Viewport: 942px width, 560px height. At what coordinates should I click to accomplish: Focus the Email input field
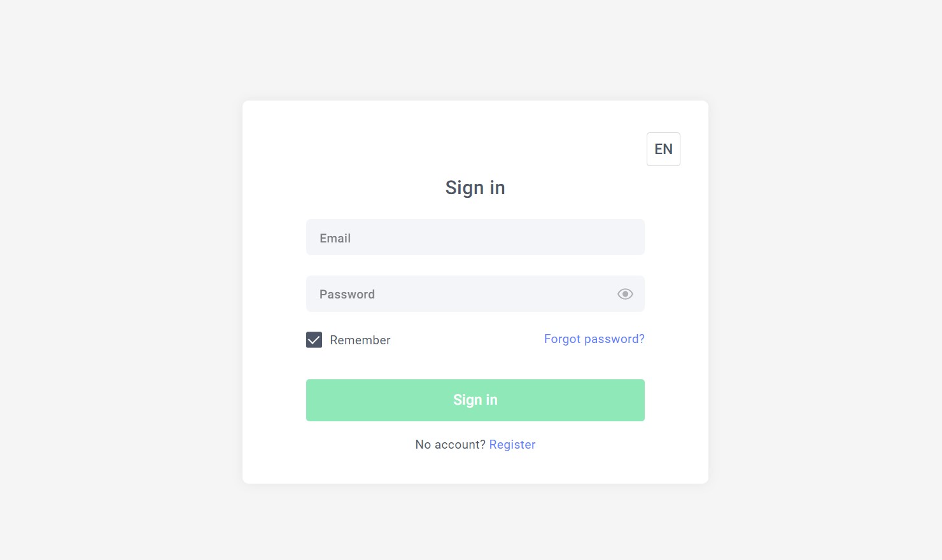click(x=475, y=237)
